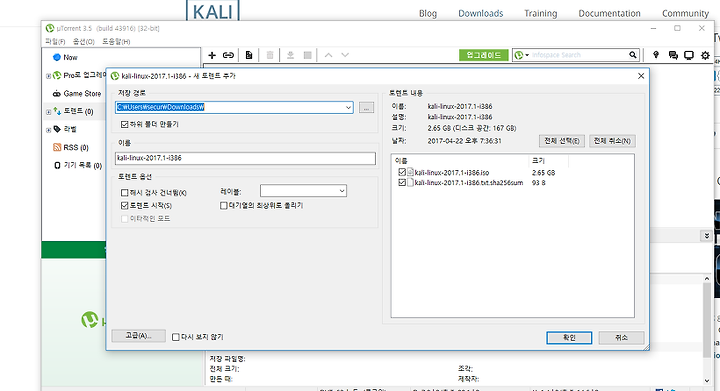
Task: Open Downloads on Kali website
Action: coord(481,13)
